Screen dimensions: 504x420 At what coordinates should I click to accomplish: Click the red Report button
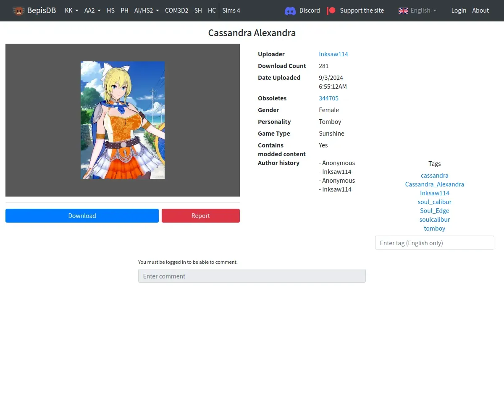(x=201, y=215)
